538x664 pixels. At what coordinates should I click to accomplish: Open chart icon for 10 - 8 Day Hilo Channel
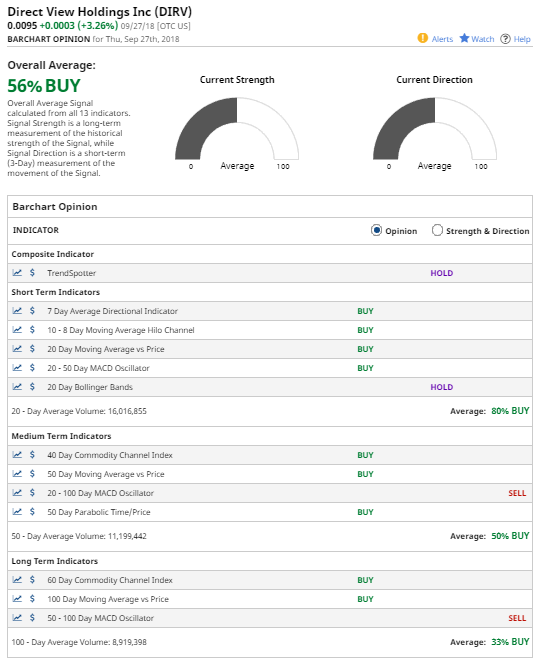[17, 329]
